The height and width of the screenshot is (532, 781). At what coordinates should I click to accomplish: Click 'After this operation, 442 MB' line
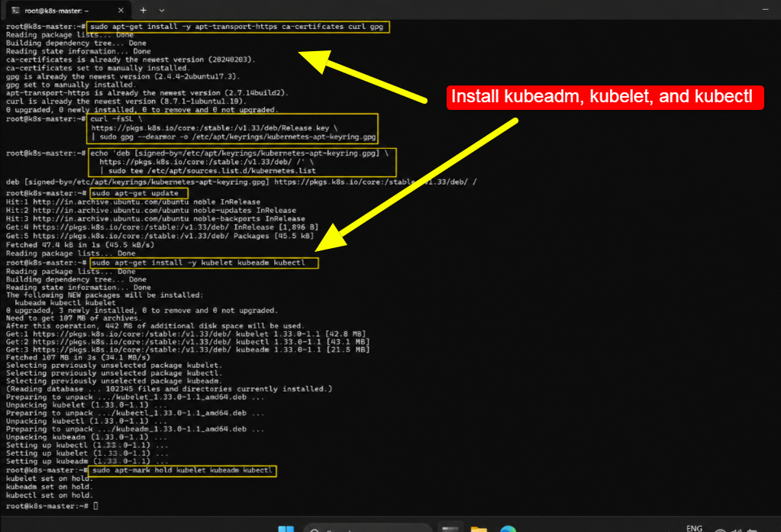coord(155,326)
